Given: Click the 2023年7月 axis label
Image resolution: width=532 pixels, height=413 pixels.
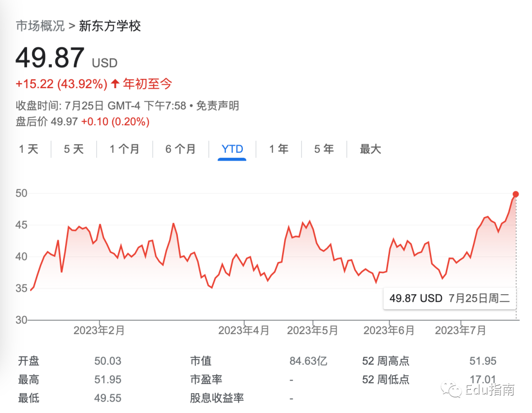Looking at the screenshot, I should point(461,330).
